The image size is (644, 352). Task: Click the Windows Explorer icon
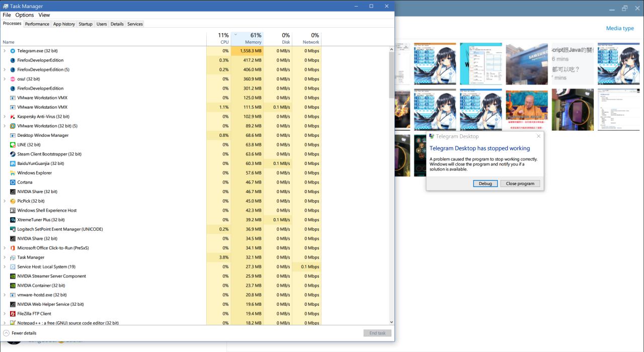pyautogui.click(x=13, y=173)
